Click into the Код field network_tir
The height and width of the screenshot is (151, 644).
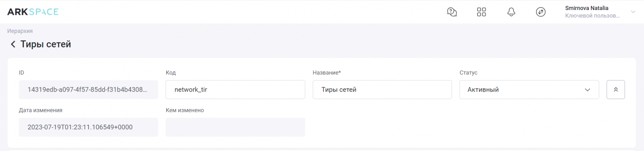click(235, 90)
